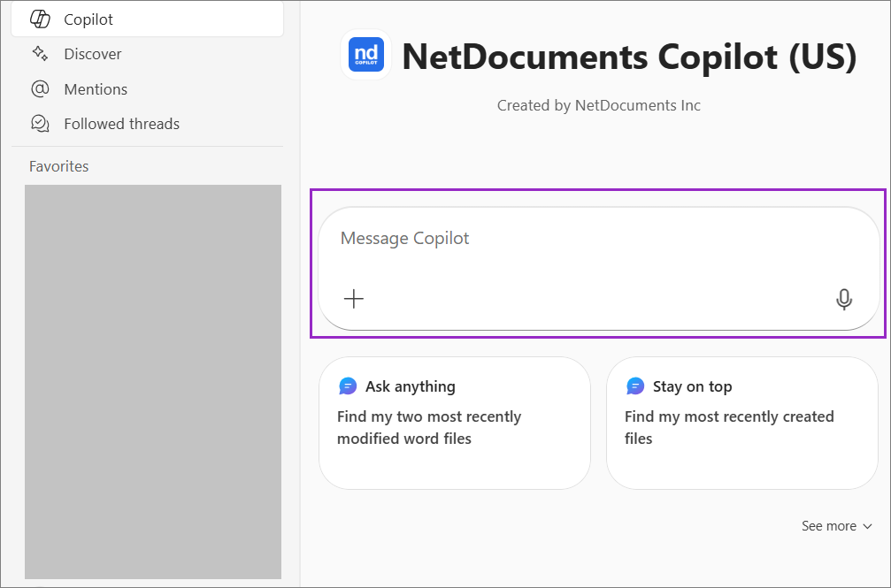Open Followed threads via its chat icon

coord(40,123)
